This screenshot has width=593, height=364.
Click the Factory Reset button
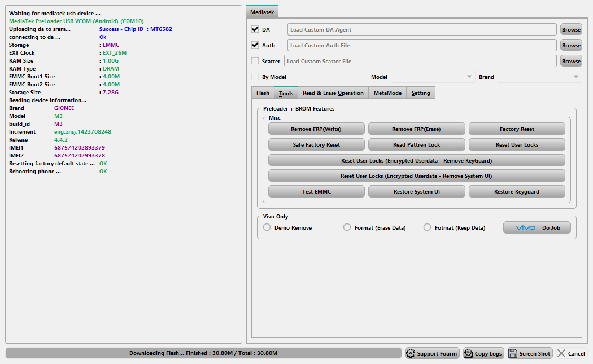(517, 129)
